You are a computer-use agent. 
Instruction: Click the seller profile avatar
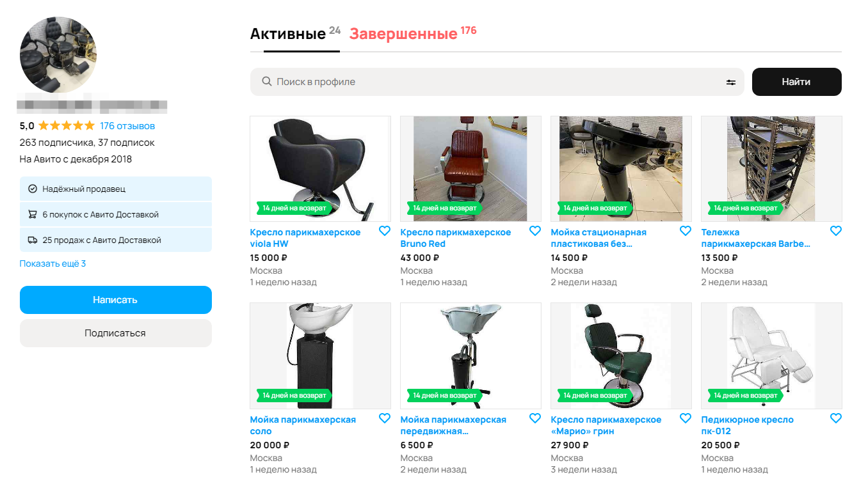point(58,56)
